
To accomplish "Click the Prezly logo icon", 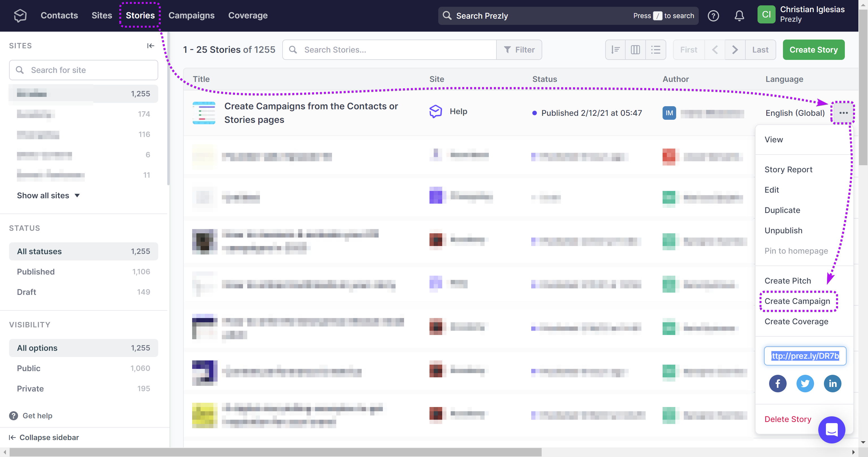I will (x=20, y=16).
